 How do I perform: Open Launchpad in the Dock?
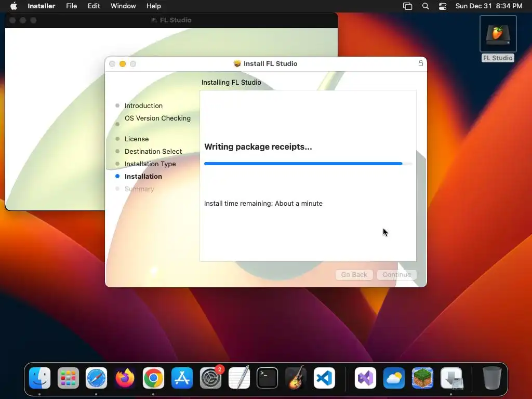pos(68,378)
